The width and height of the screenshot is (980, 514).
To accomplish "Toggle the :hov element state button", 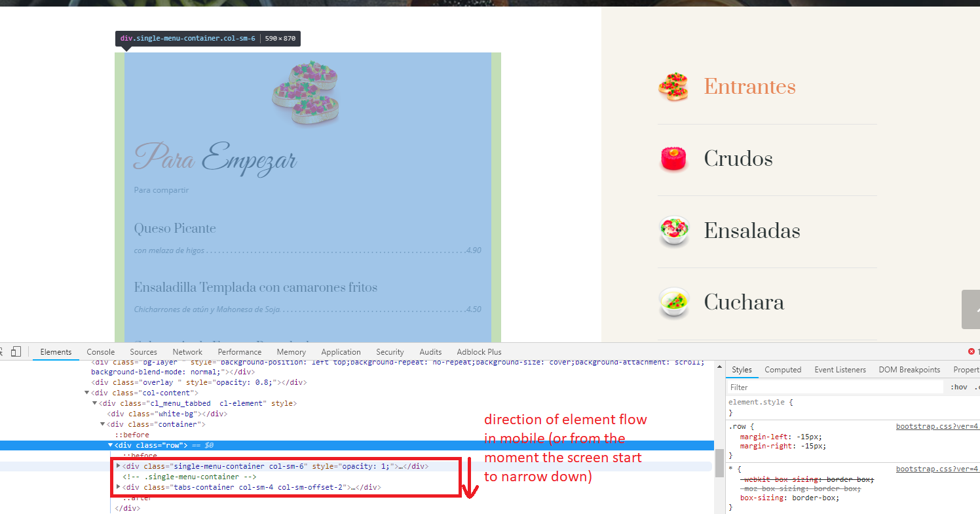I will (958, 387).
